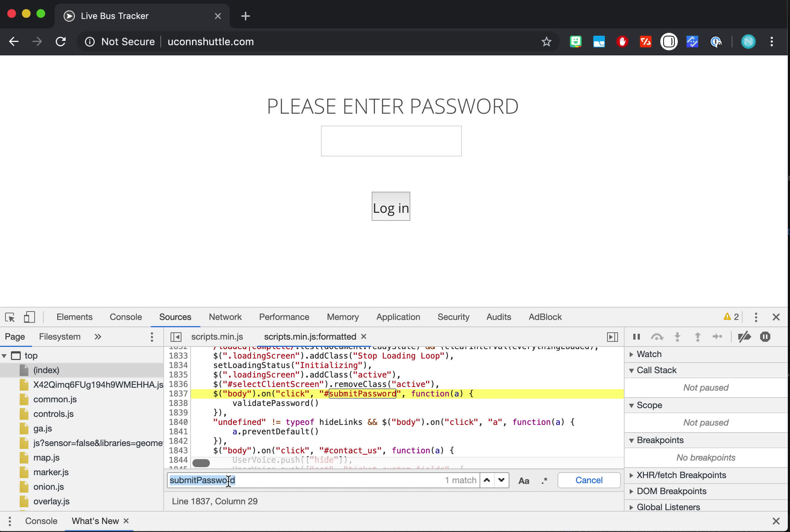Click the inspect element picker icon
The height and width of the screenshot is (532, 790).
tap(10, 317)
